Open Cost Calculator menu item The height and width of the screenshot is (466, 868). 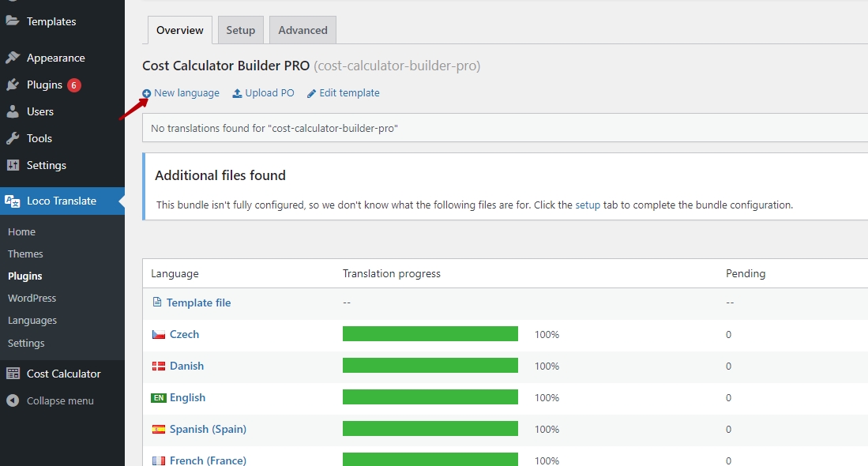(x=64, y=374)
